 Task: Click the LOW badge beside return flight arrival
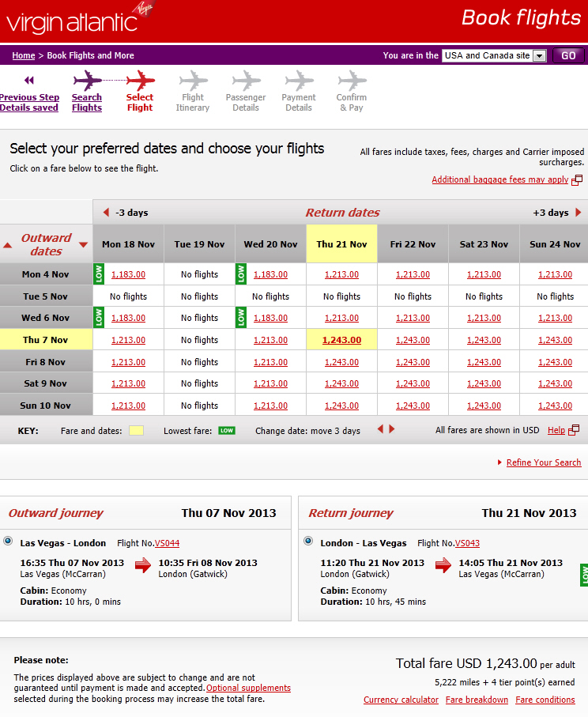tap(584, 575)
